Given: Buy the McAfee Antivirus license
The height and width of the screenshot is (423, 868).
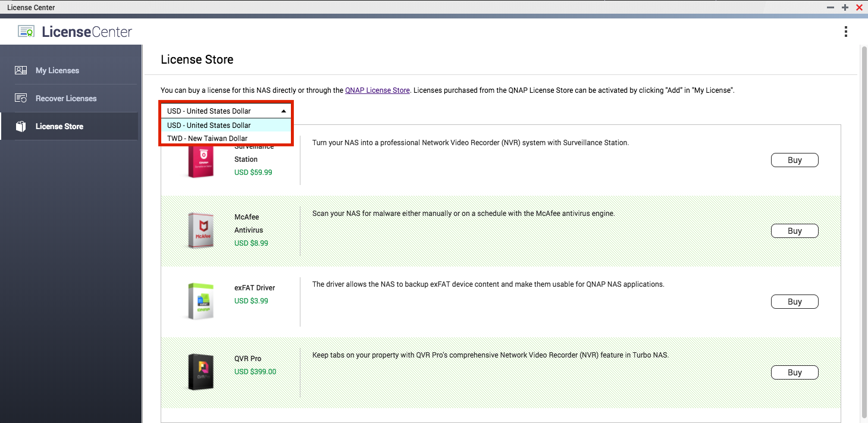Looking at the screenshot, I should [795, 231].
